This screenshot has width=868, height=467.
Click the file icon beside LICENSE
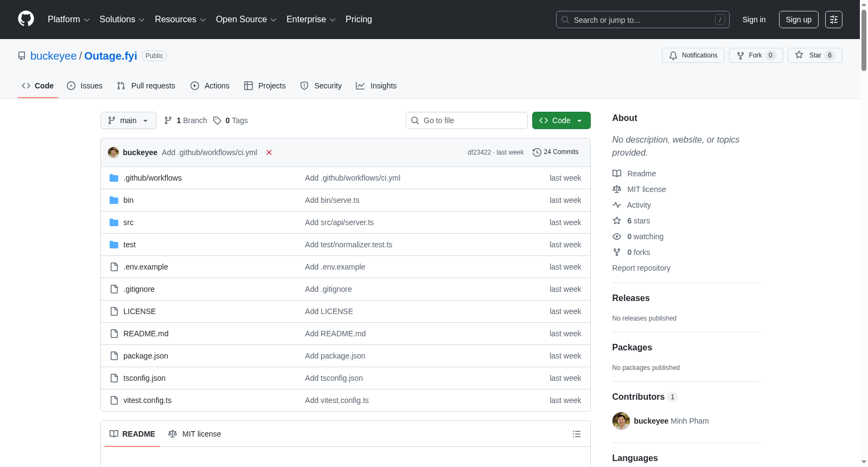[x=114, y=311]
